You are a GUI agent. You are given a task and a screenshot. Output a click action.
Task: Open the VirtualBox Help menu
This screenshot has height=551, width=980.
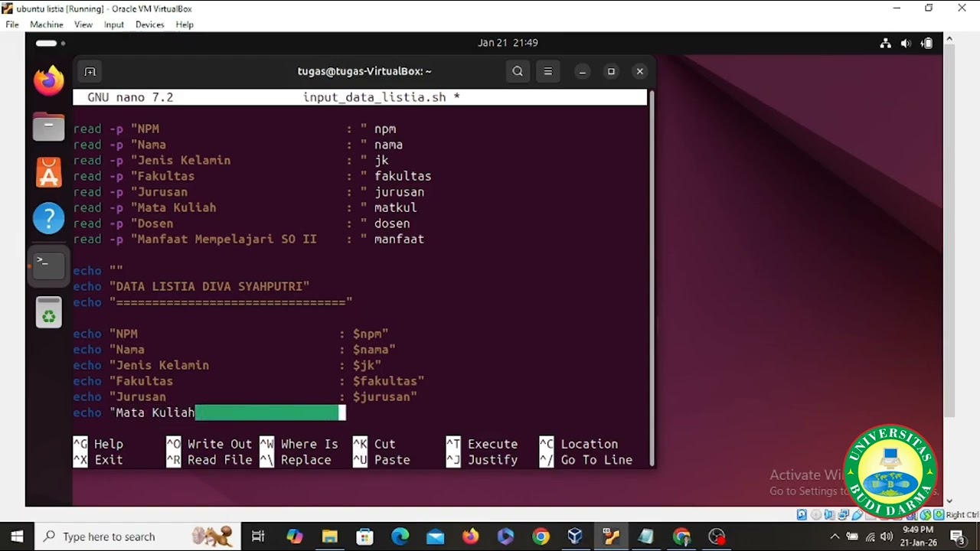(x=185, y=24)
